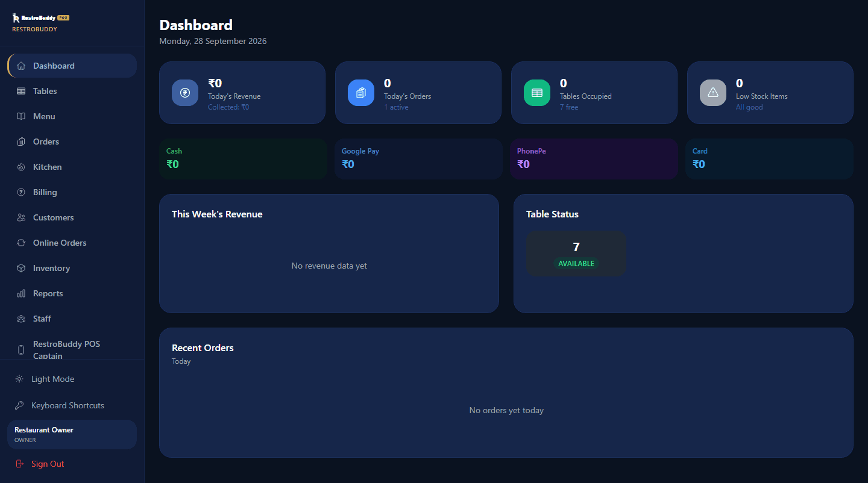The image size is (868, 483).
Task: Open Customers page label
Action: (54, 217)
